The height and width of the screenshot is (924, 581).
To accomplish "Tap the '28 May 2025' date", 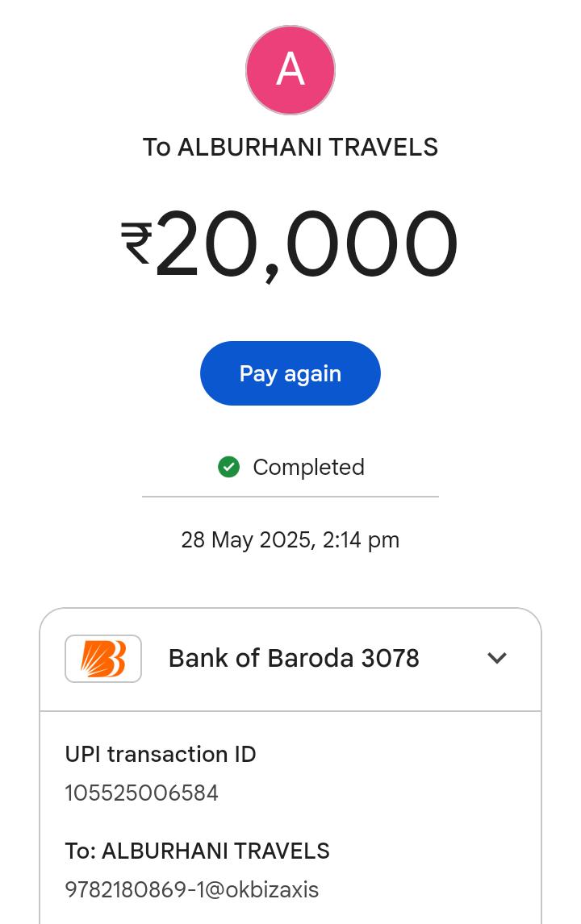I will pyautogui.click(x=247, y=540).
